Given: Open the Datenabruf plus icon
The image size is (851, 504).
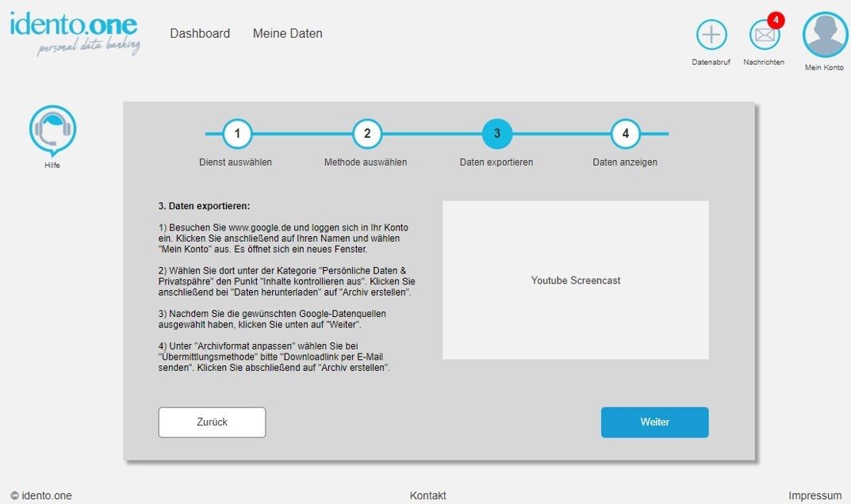Looking at the screenshot, I should click(x=711, y=35).
